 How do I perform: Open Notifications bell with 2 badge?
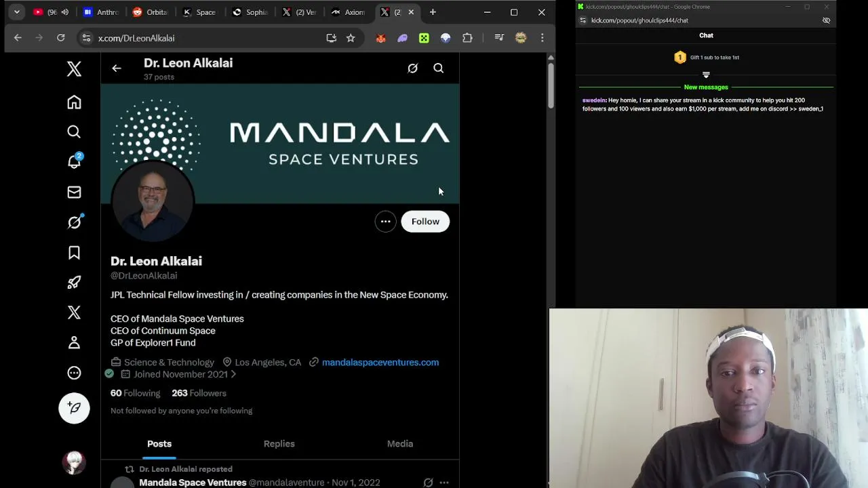click(x=74, y=161)
